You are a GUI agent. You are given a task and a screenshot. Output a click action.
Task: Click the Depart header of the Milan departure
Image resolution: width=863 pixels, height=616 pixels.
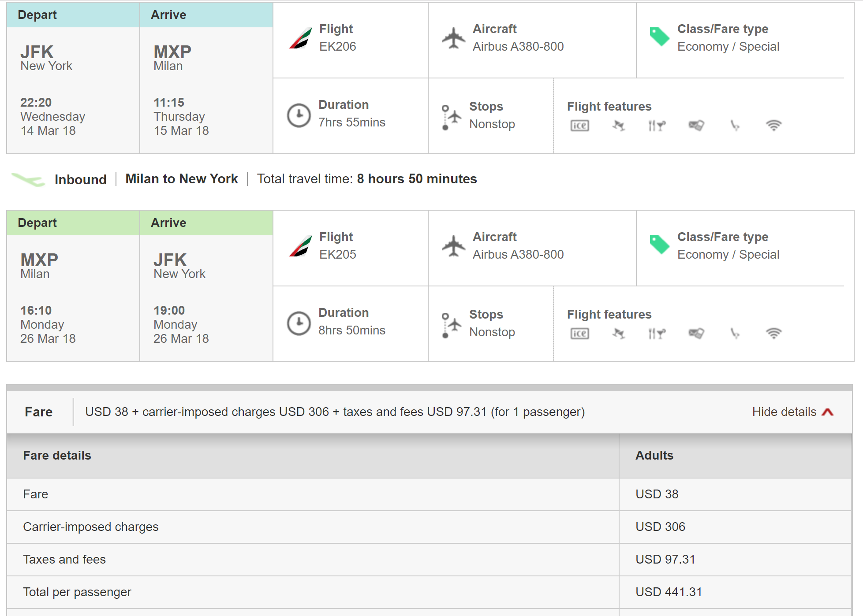pos(37,223)
